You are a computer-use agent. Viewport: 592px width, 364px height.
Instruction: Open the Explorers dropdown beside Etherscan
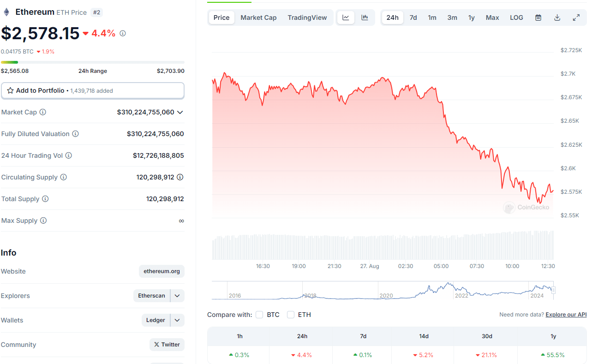coord(177,295)
